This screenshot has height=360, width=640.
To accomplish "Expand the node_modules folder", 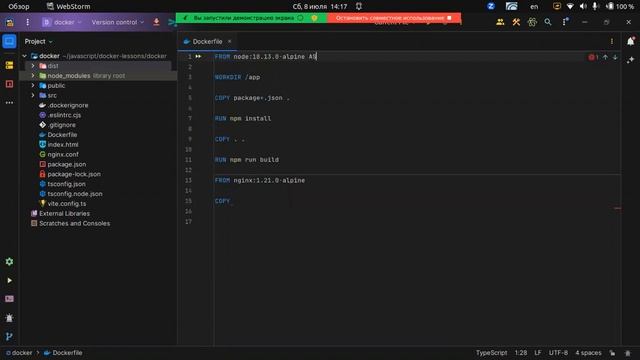I will point(33,76).
